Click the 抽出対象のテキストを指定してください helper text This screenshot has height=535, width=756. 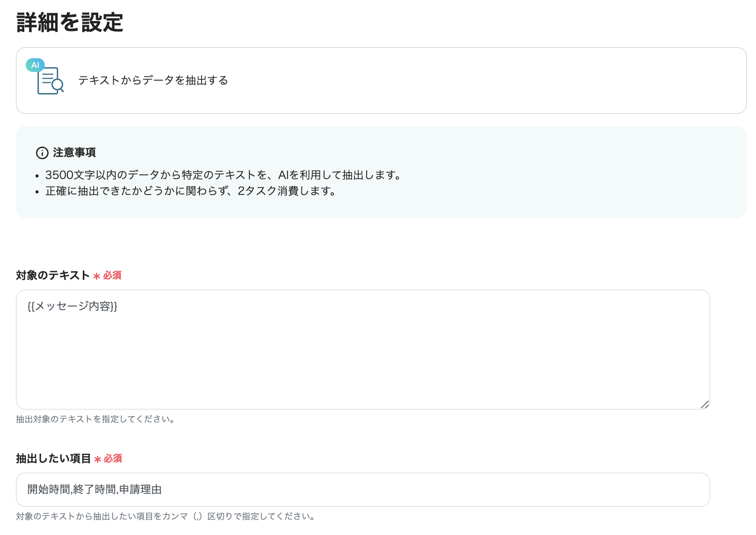[x=95, y=419]
